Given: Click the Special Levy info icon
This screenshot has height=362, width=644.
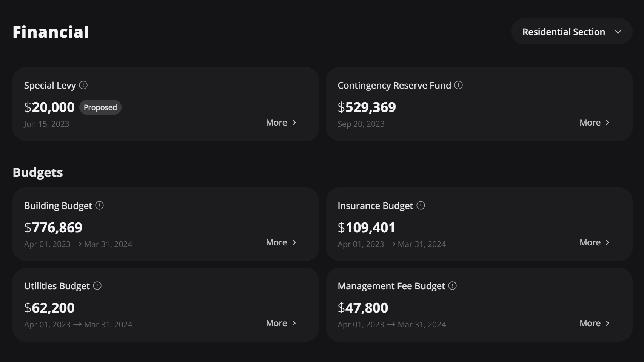Looking at the screenshot, I should tap(83, 86).
